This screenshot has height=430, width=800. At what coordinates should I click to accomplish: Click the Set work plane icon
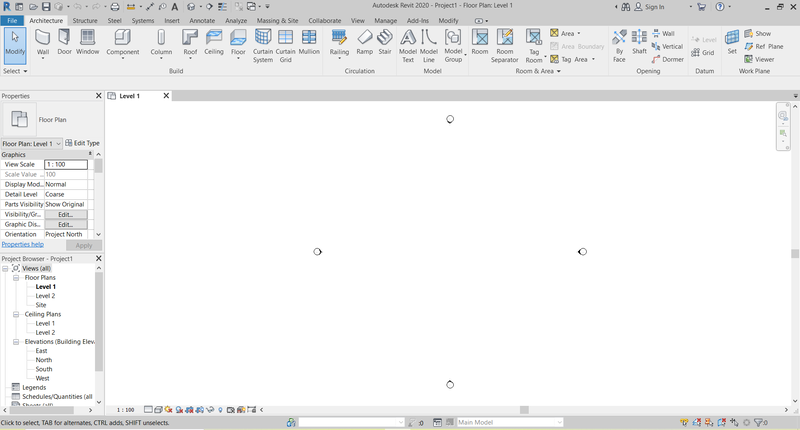click(732, 42)
